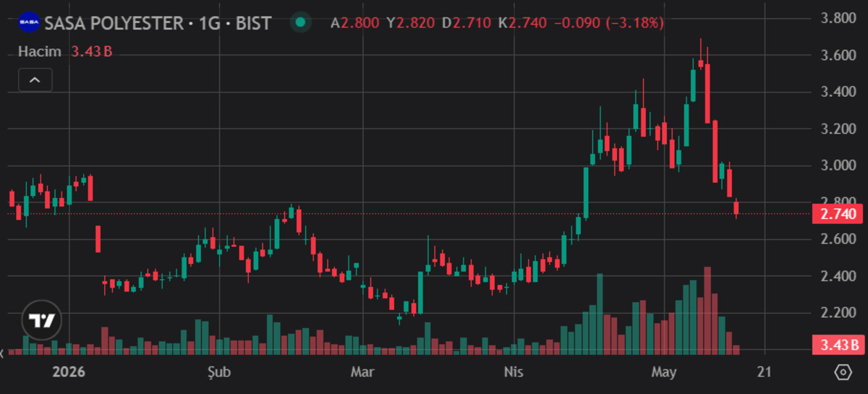Click the 3.600 price axis label
The height and width of the screenshot is (394, 868).
839,55
